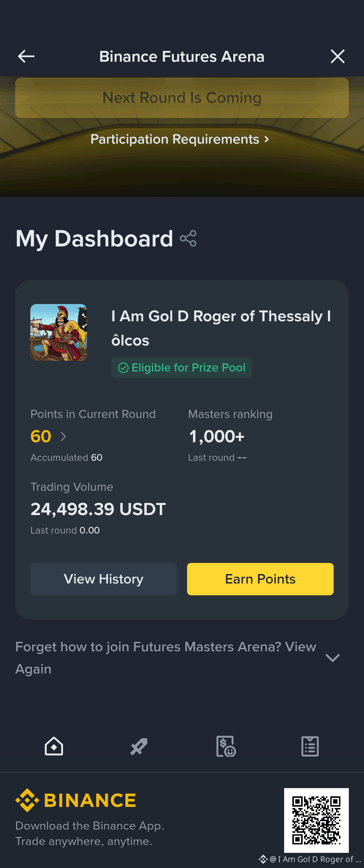Open the home tab icon
Viewport: 364px width, 868px height.
coord(54,746)
